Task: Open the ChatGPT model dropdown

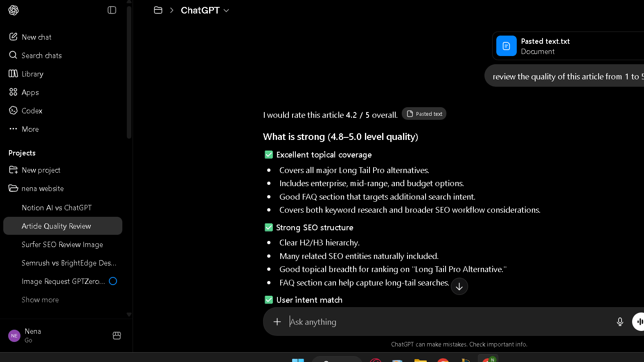Action: pos(205,10)
